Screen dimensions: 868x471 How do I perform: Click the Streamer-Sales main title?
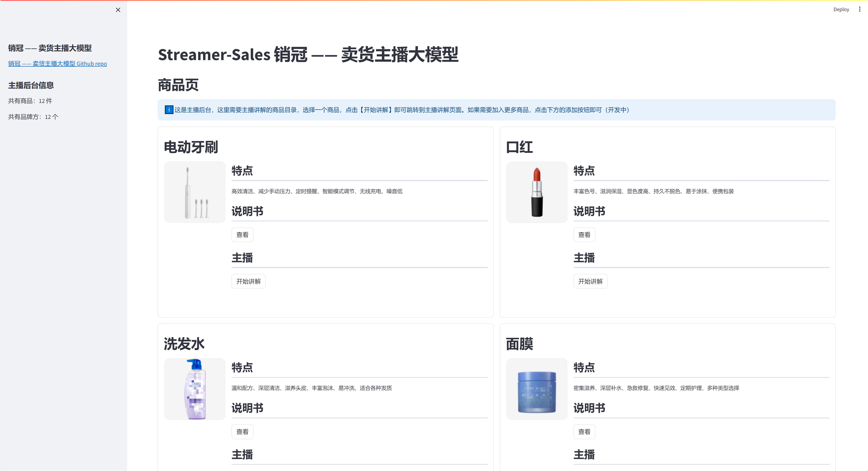point(308,55)
